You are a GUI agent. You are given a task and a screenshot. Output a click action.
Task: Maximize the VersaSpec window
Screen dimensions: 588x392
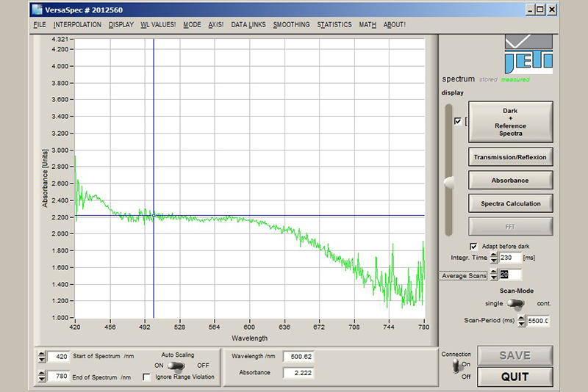tap(540, 10)
